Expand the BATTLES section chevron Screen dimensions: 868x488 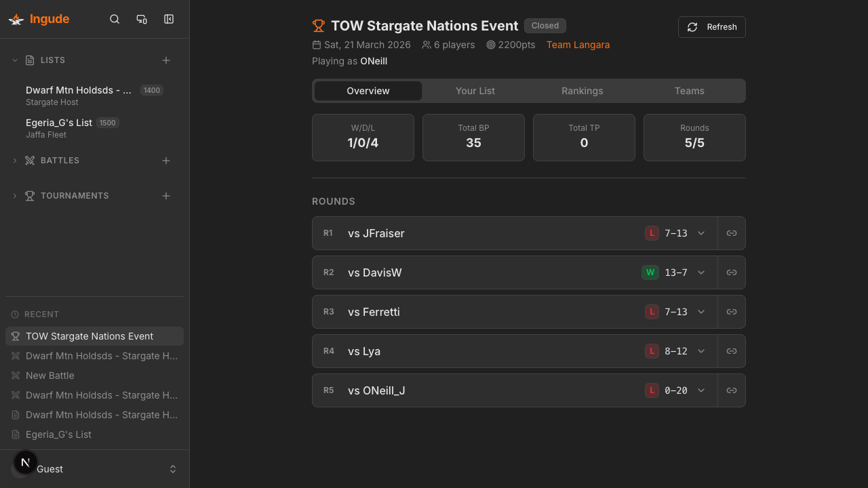[x=14, y=160]
